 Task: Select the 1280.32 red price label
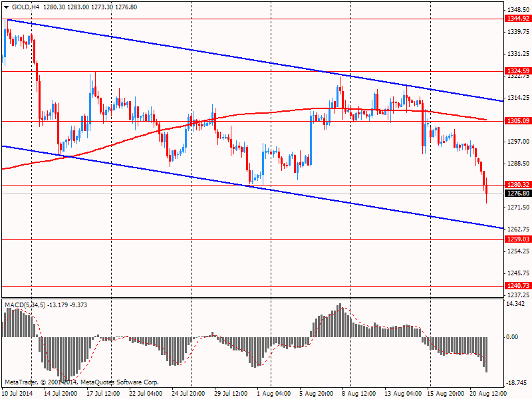coord(517,185)
